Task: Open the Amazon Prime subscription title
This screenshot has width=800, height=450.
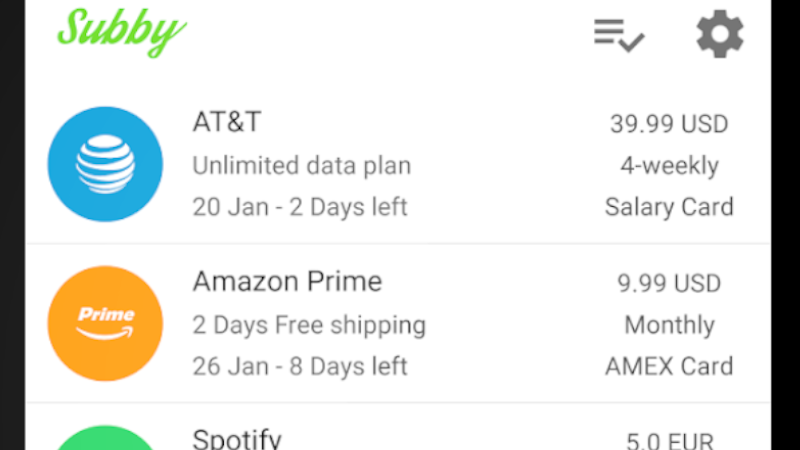Action: 287,281
